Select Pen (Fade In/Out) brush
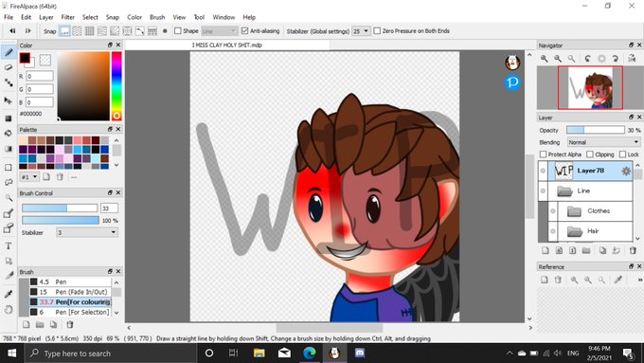 (x=70, y=292)
